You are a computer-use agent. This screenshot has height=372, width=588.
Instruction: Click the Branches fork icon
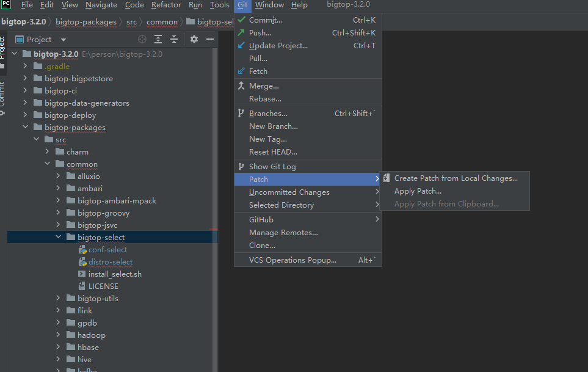pyautogui.click(x=241, y=113)
